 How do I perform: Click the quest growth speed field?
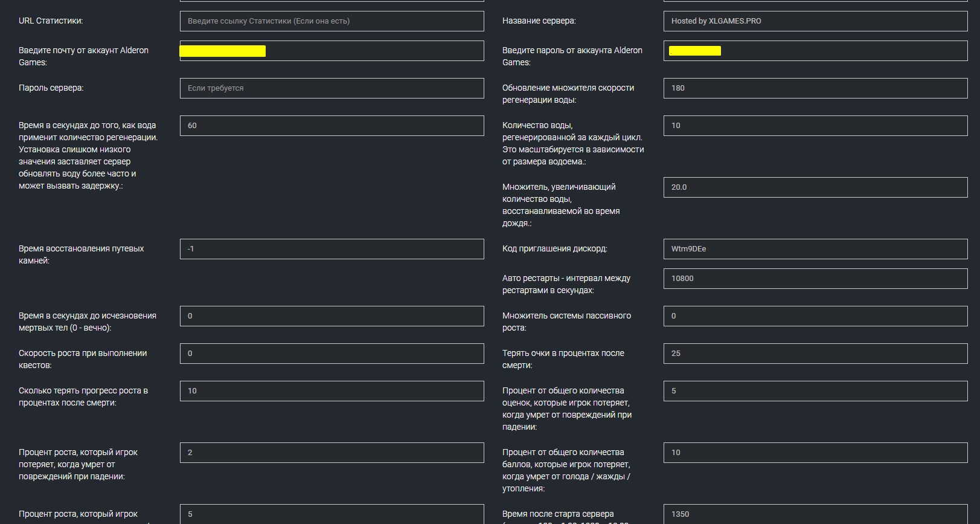331,354
